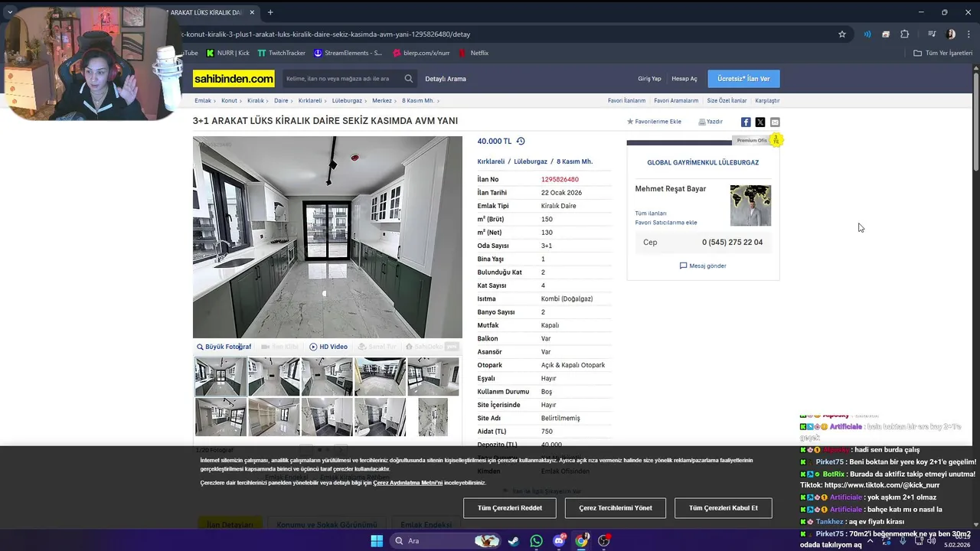Click Mesaj gönder to message the agent
This screenshot has height=551, width=980.
703,266
